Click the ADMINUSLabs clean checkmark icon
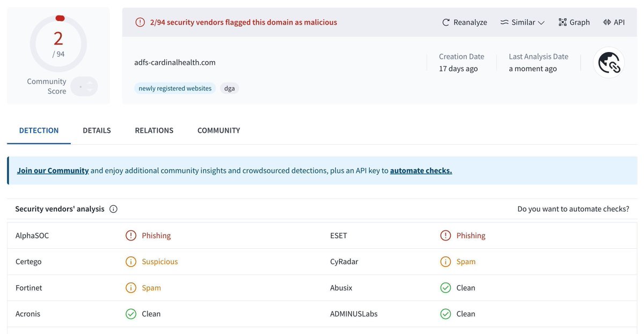This screenshot has width=644, height=334. pyautogui.click(x=445, y=314)
